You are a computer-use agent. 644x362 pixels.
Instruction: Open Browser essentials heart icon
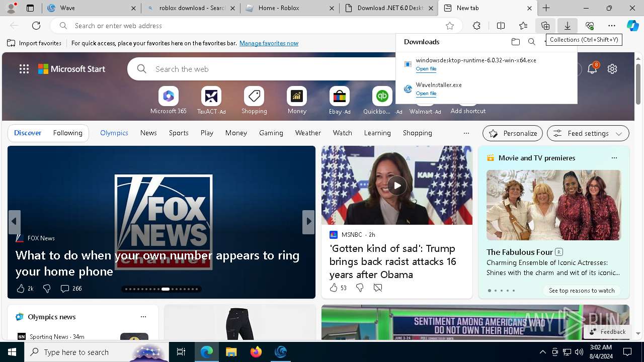click(590, 26)
